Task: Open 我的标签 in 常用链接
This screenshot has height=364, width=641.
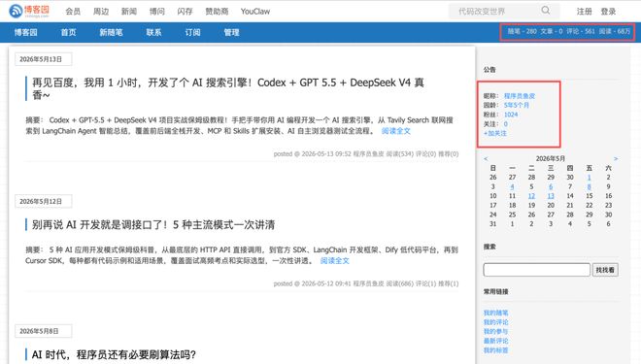Action: click(495, 350)
